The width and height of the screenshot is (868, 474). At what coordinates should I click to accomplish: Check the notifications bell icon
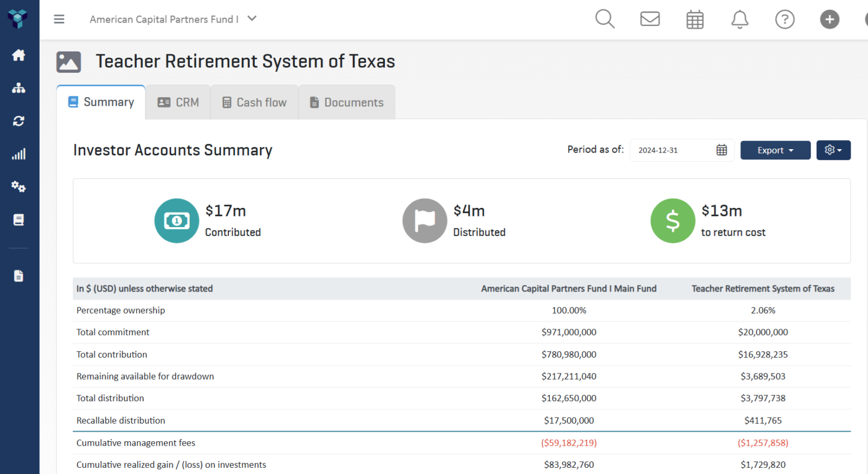740,20
